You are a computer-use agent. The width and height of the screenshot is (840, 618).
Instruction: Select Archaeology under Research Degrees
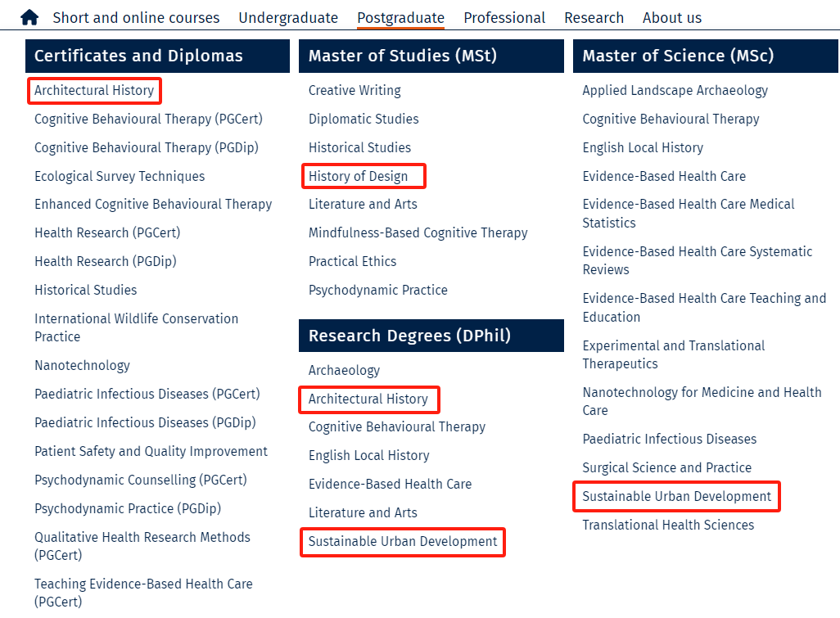click(x=344, y=371)
